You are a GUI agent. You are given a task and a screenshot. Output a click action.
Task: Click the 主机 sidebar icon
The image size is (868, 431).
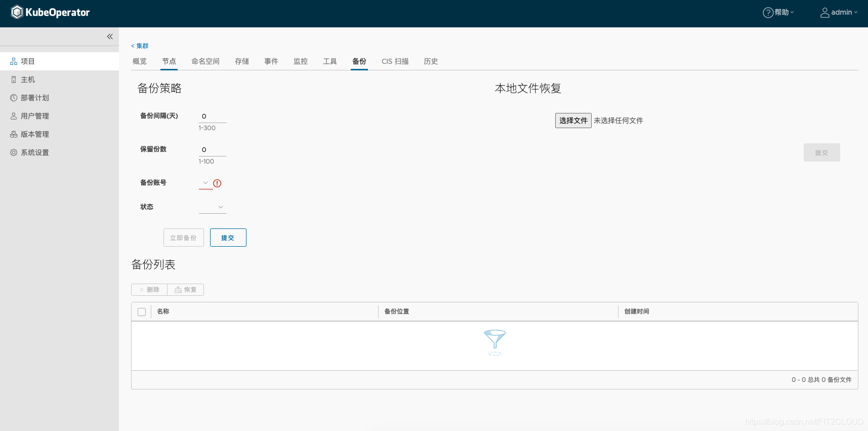pyautogui.click(x=14, y=80)
